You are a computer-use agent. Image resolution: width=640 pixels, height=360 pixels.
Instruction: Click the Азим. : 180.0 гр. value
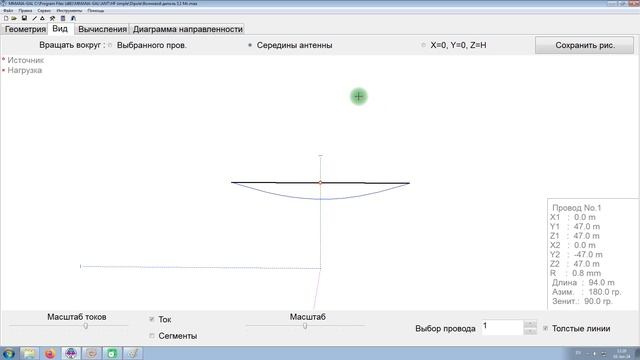point(587,292)
